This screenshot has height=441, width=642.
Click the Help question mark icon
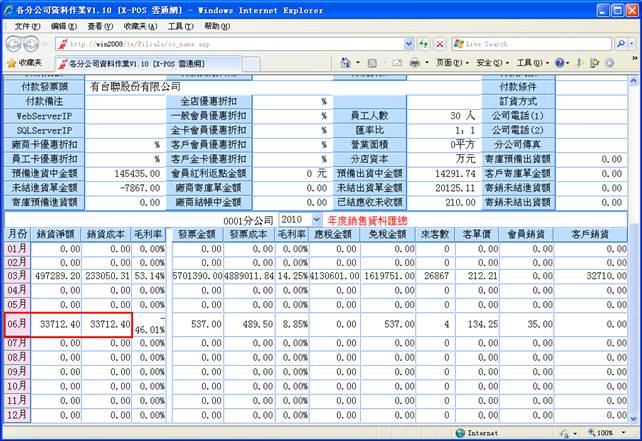(x=560, y=63)
